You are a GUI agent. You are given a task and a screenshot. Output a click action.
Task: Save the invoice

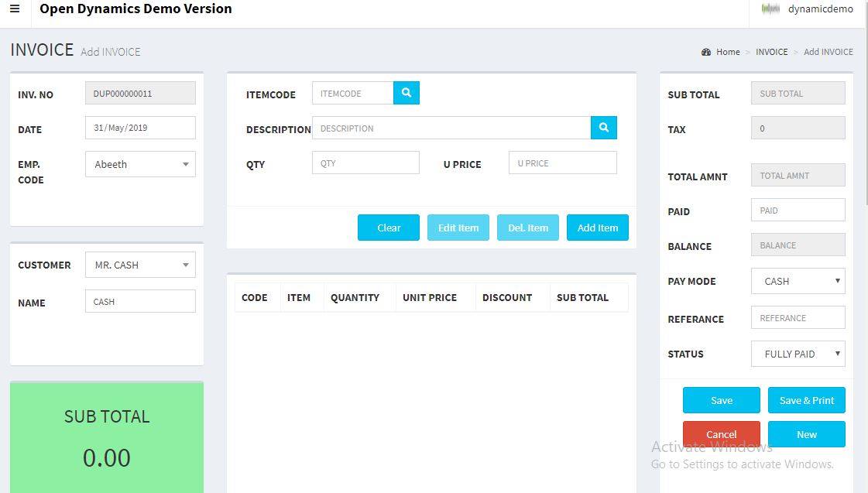coord(722,400)
